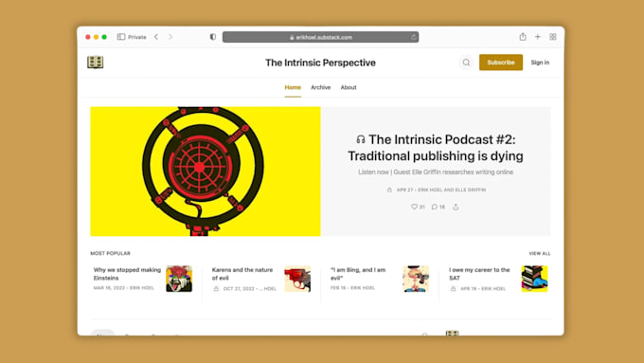Viewport: 644px width, 363px height.
Task: Open the Safari sidebar panel icon
Action: [121, 37]
